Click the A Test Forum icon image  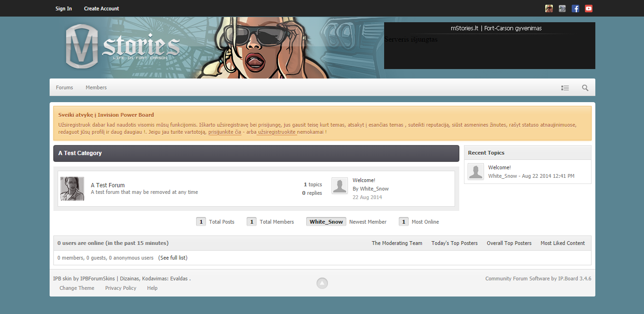click(x=72, y=189)
